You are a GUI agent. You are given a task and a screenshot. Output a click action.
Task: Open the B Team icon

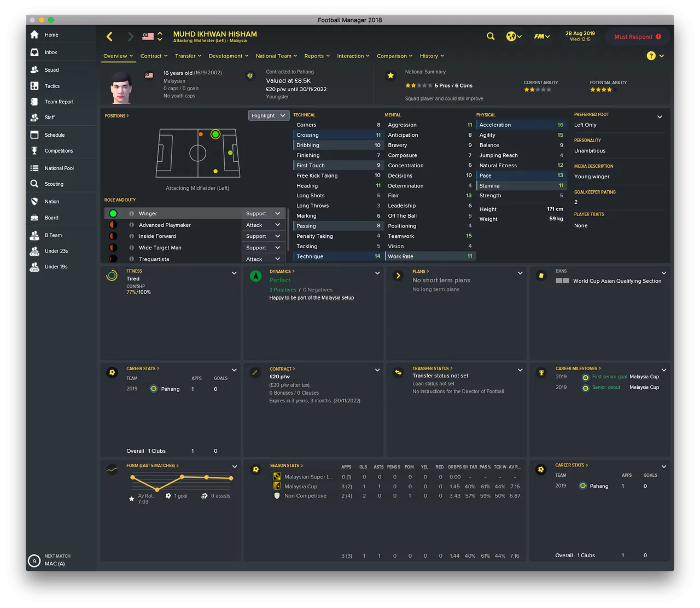click(34, 235)
